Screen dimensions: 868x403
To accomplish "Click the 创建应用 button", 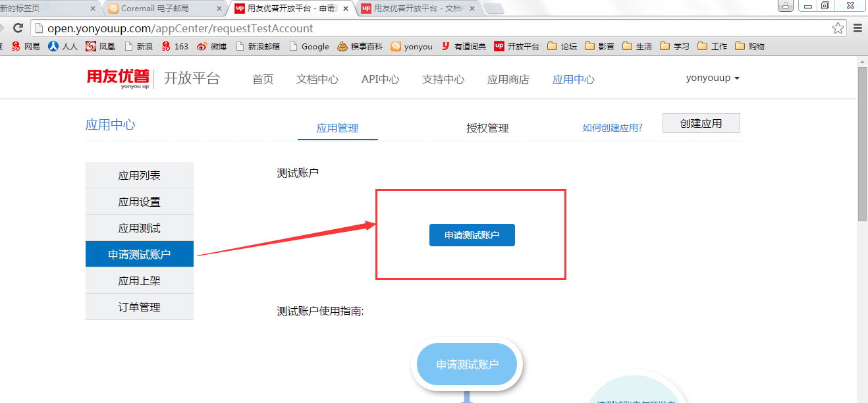I will click(x=701, y=123).
